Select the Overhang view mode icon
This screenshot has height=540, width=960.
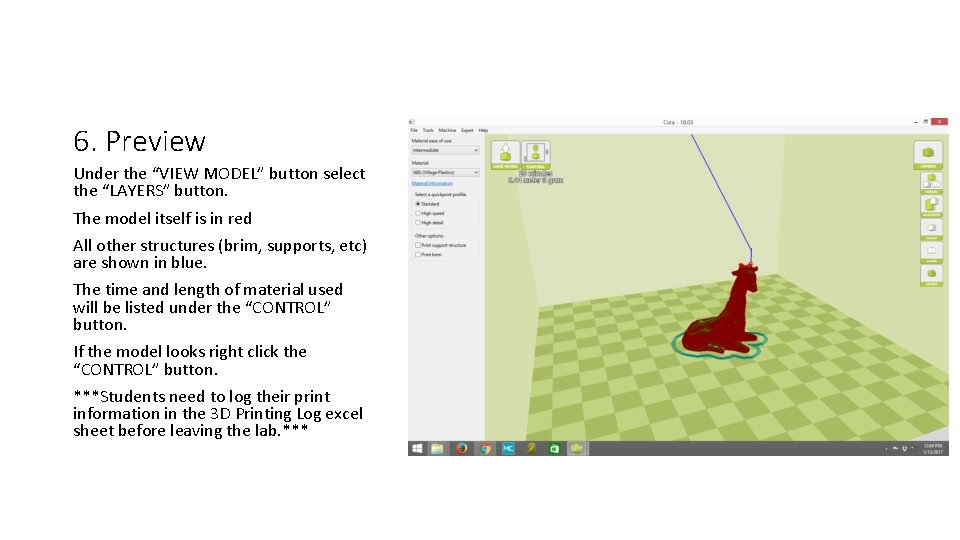point(931,206)
